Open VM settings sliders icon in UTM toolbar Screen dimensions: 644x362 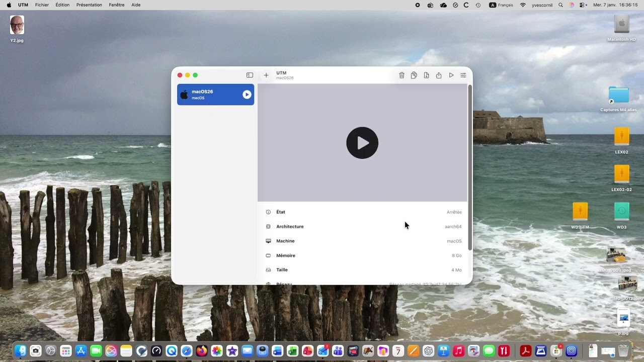pyautogui.click(x=463, y=75)
